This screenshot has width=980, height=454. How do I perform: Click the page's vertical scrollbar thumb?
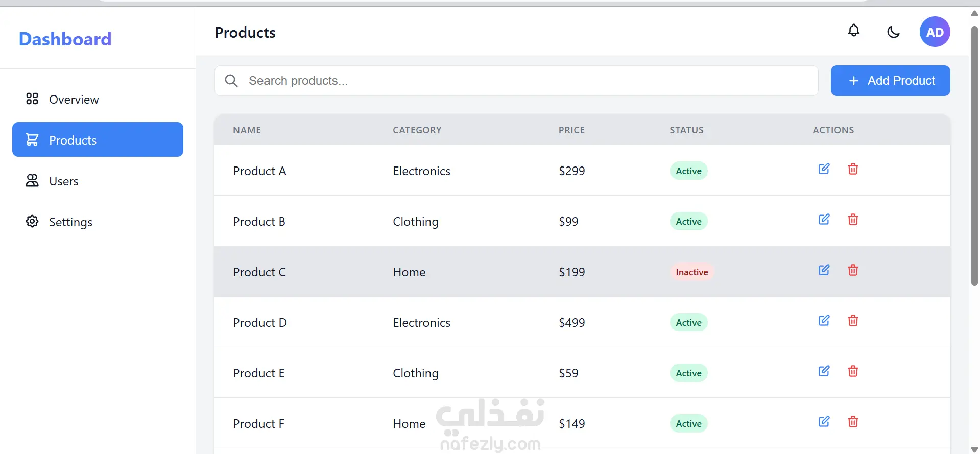(x=974, y=156)
